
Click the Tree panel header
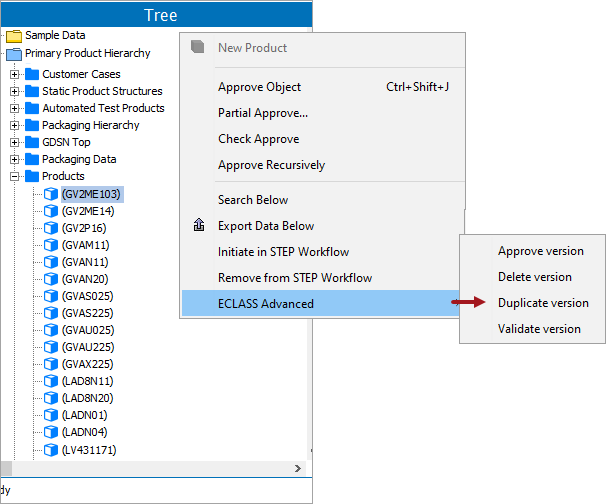[x=157, y=15]
